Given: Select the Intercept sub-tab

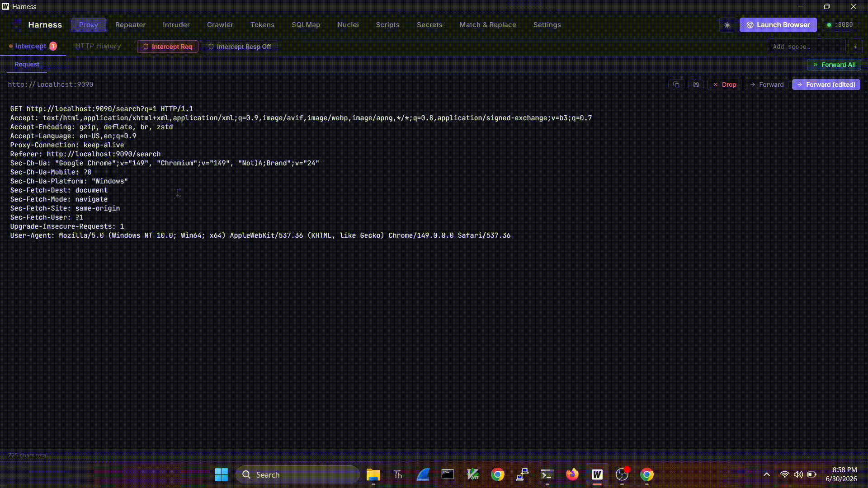Looking at the screenshot, I should tap(33, 46).
